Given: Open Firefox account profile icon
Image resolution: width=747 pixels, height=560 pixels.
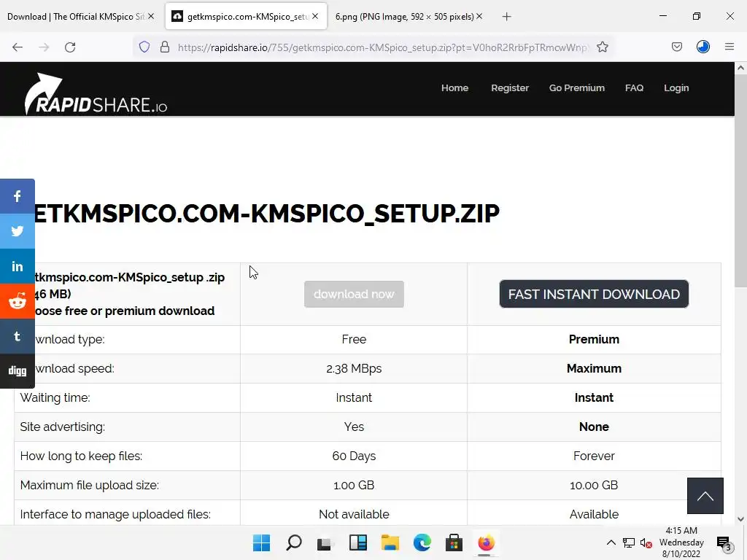Looking at the screenshot, I should 703,47.
